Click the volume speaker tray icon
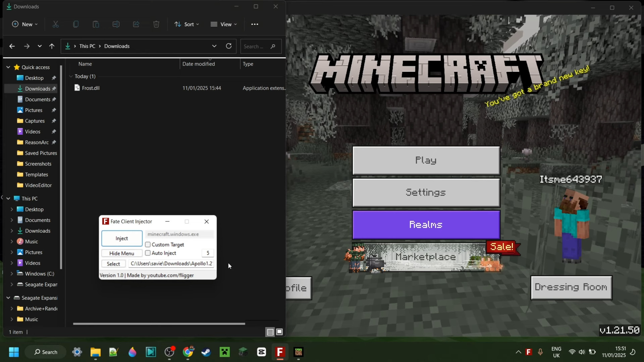The width and height of the screenshot is (644, 362). pos(582,352)
